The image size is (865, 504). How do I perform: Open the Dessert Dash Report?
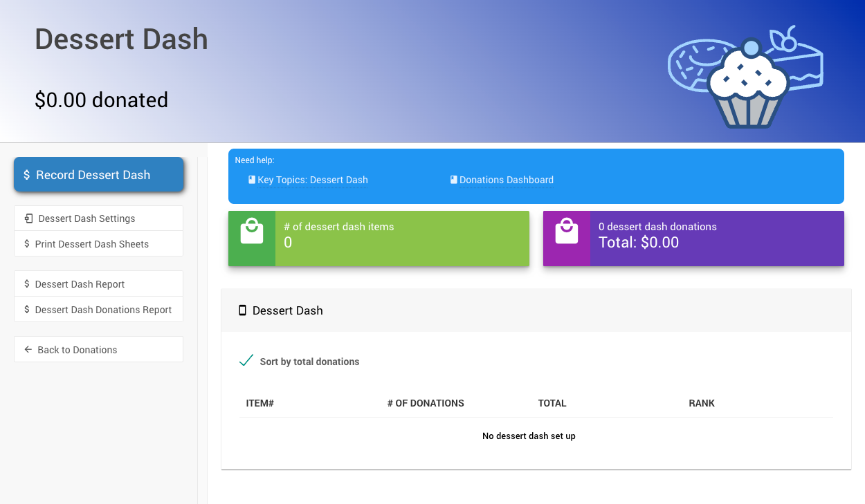[80, 284]
